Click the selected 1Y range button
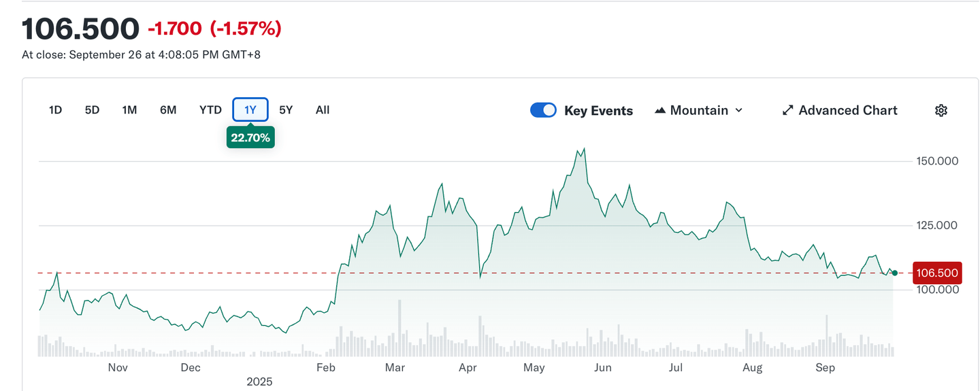 click(250, 110)
